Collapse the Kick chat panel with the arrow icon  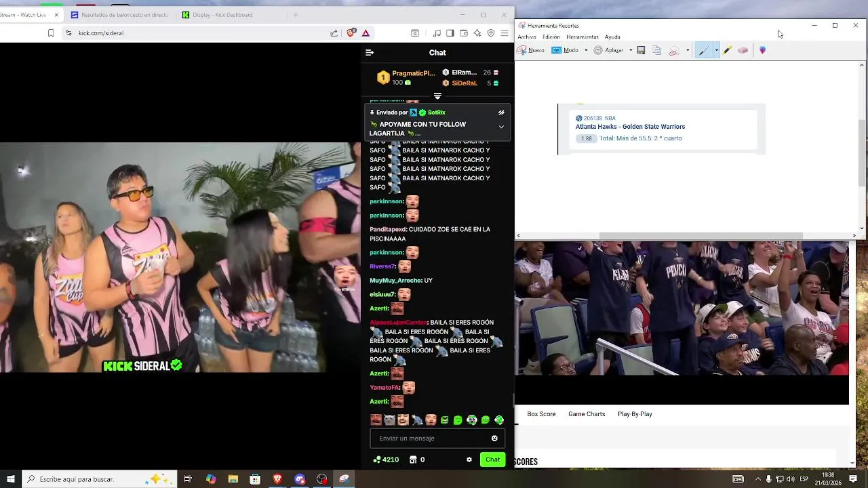pos(370,52)
